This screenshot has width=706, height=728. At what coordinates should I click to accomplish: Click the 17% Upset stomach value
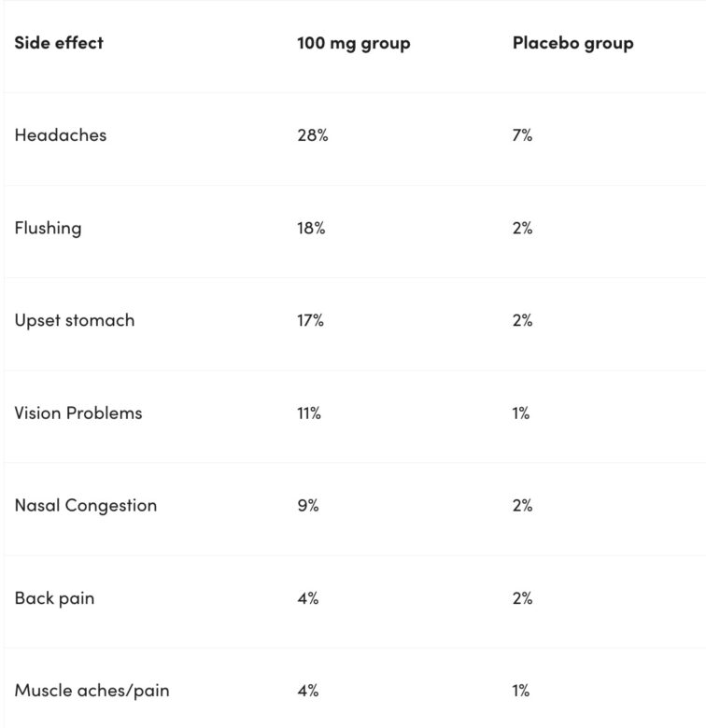(310, 320)
